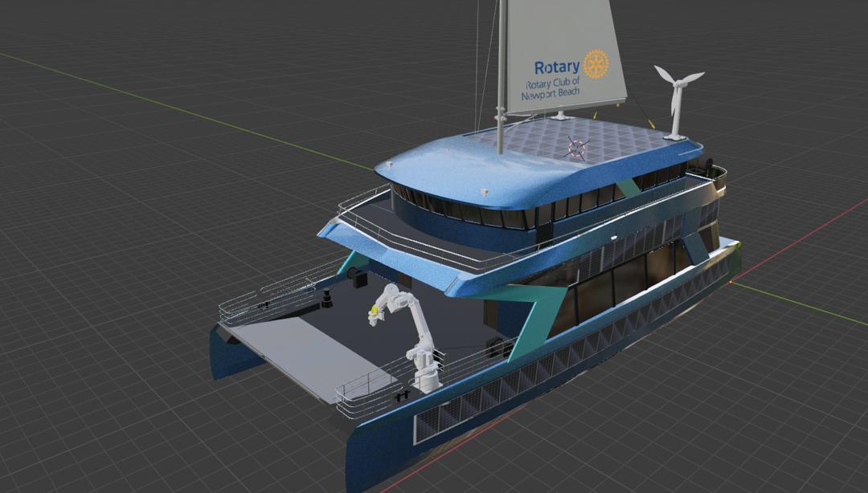Click the 3D cursor on the roof

click(577, 149)
